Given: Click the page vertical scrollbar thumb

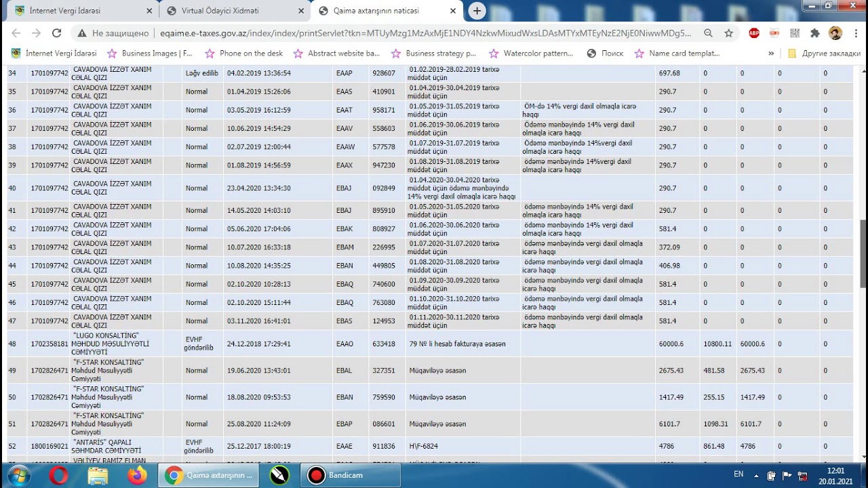Looking at the screenshot, I should pyautogui.click(x=863, y=253).
